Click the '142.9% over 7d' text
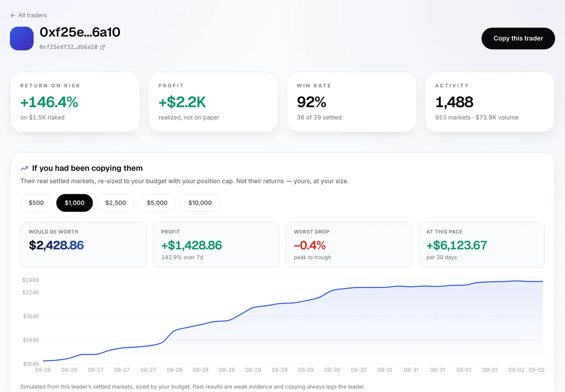565x392 pixels. point(182,257)
